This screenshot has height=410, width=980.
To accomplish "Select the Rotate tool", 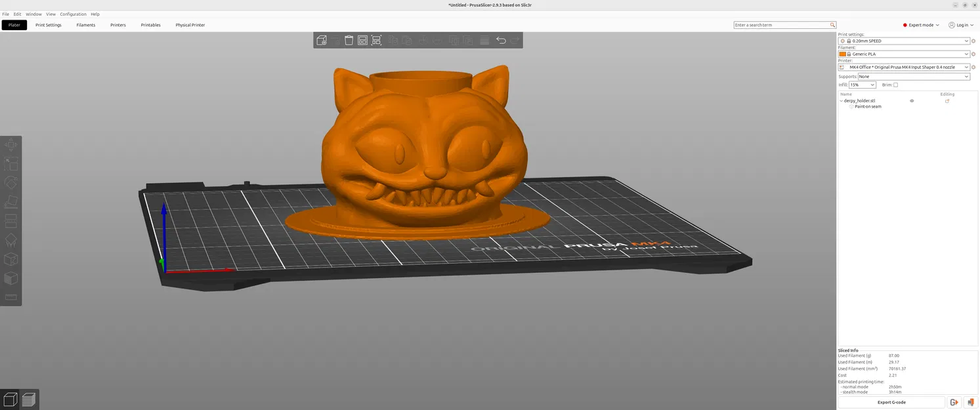I will (x=11, y=182).
